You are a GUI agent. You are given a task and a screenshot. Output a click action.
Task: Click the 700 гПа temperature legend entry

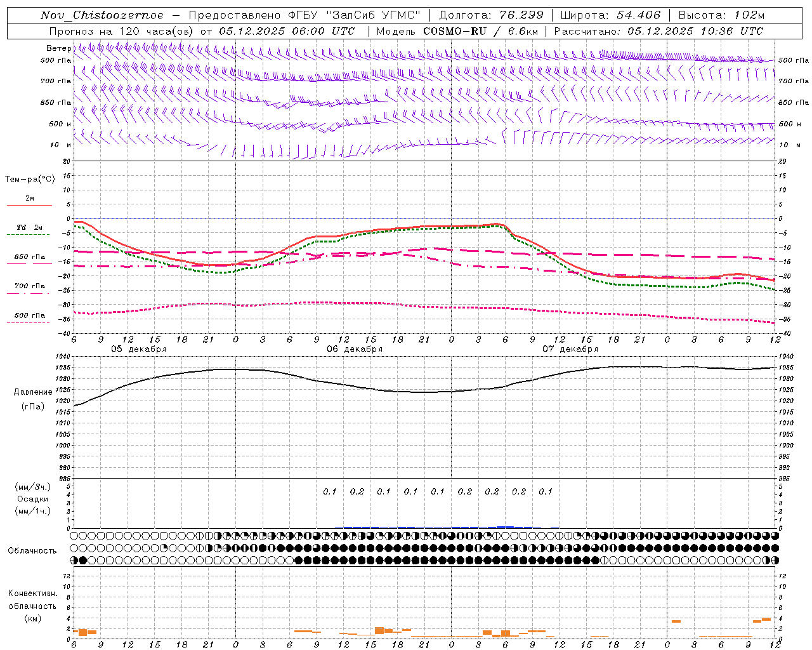(x=30, y=286)
